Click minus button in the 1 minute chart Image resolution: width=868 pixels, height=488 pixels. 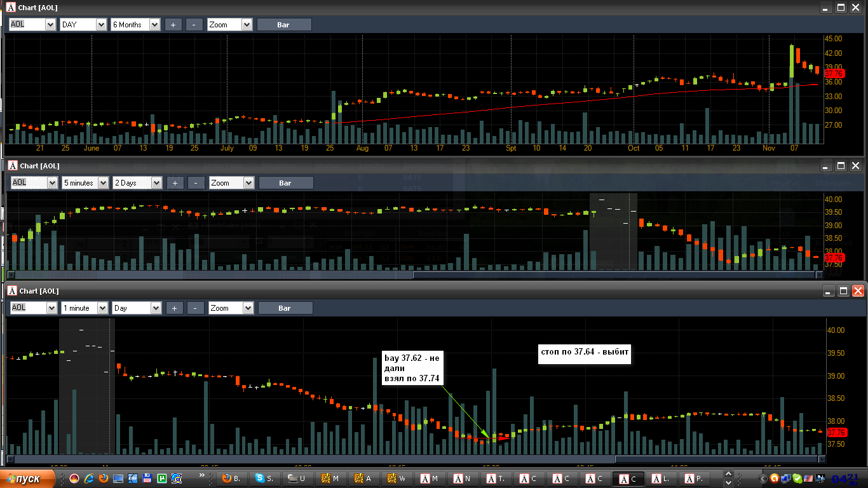click(196, 308)
